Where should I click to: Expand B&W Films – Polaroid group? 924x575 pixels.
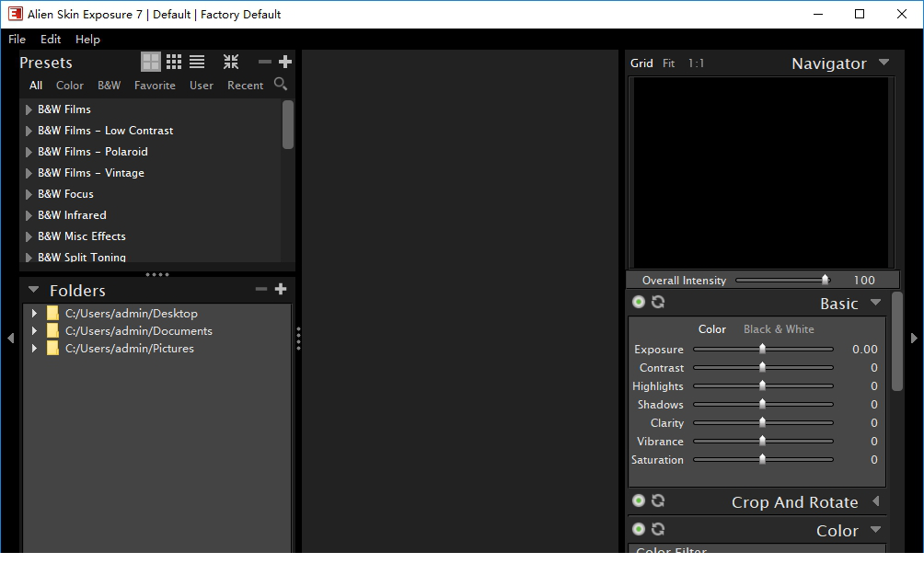pyautogui.click(x=29, y=152)
